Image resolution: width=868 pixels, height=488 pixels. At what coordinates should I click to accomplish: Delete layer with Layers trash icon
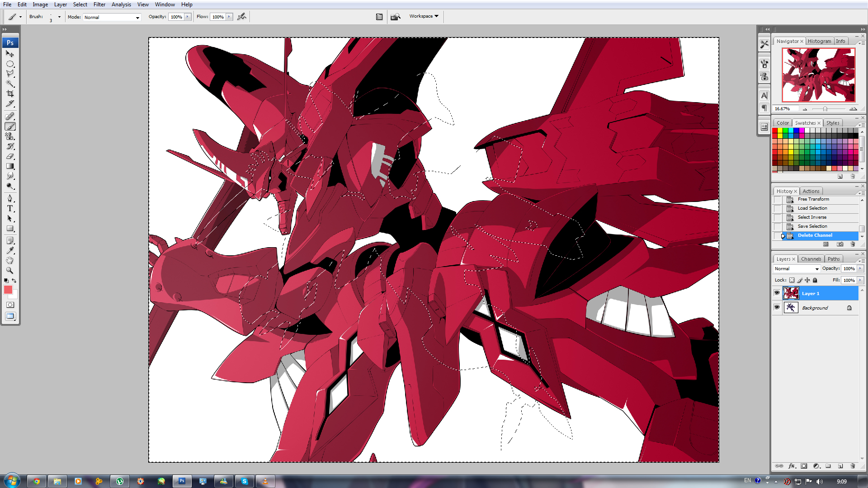[853, 466]
